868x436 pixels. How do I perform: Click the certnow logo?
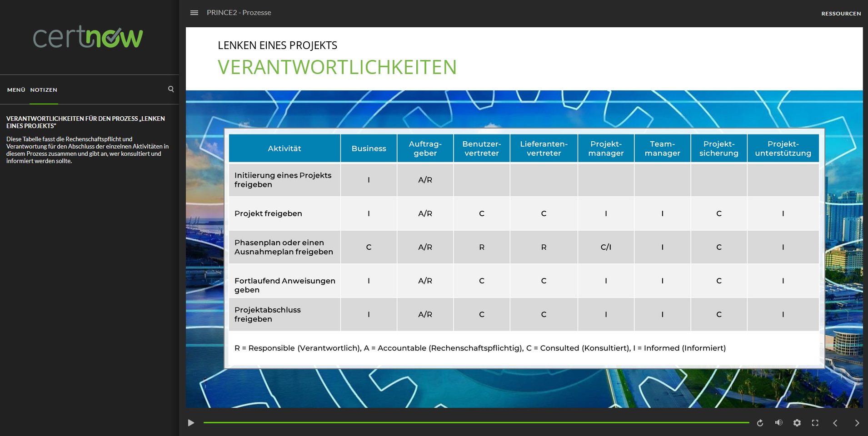pyautogui.click(x=88, y=37)
